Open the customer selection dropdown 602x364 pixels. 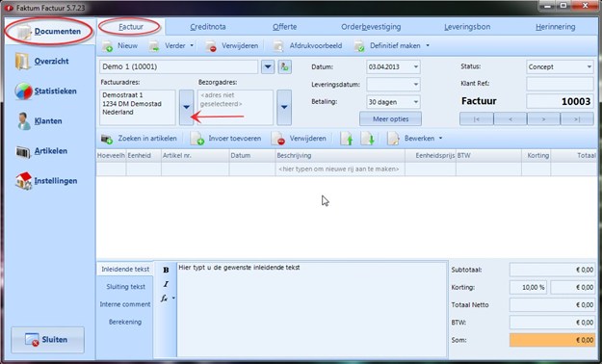click(x=268, y=66)
